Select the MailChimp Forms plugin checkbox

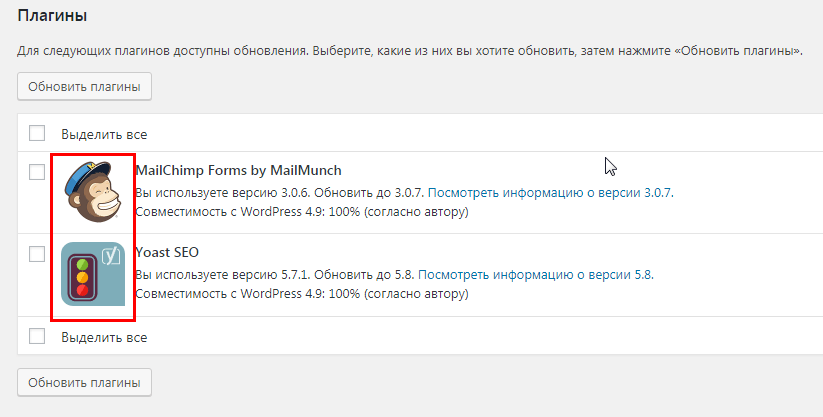(37, 172)
